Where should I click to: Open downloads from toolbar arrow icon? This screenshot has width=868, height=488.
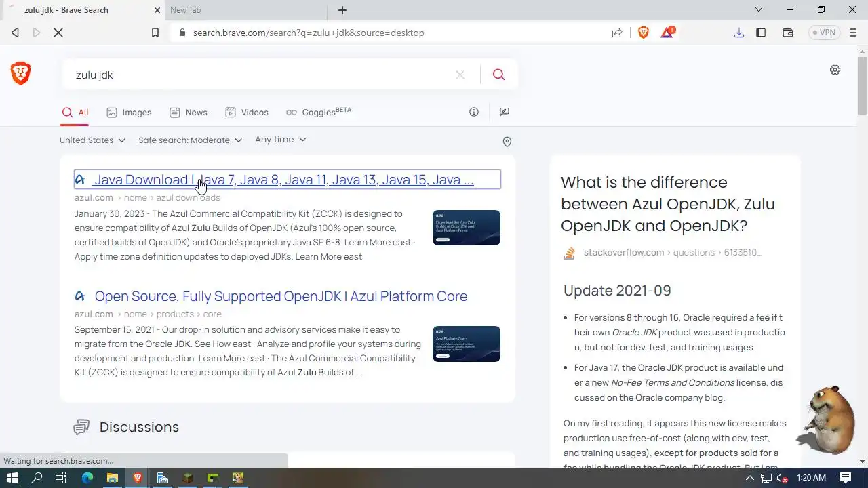click(739, 33)
